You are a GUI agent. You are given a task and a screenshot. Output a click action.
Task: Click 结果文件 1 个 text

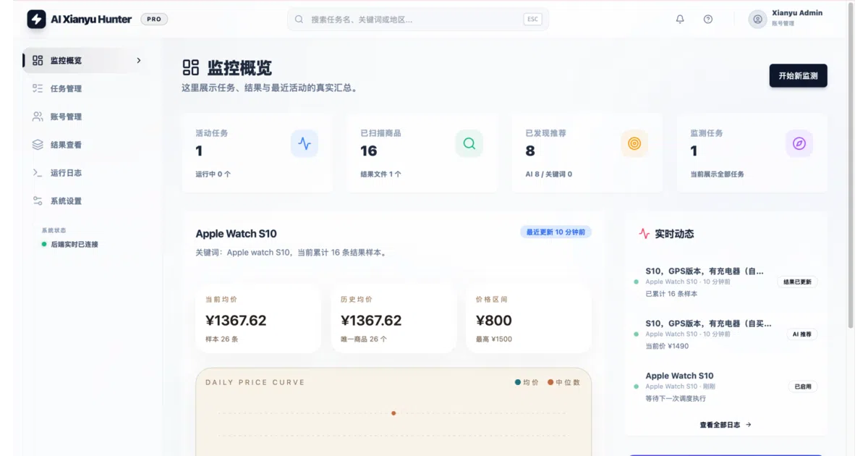point(380,174)
